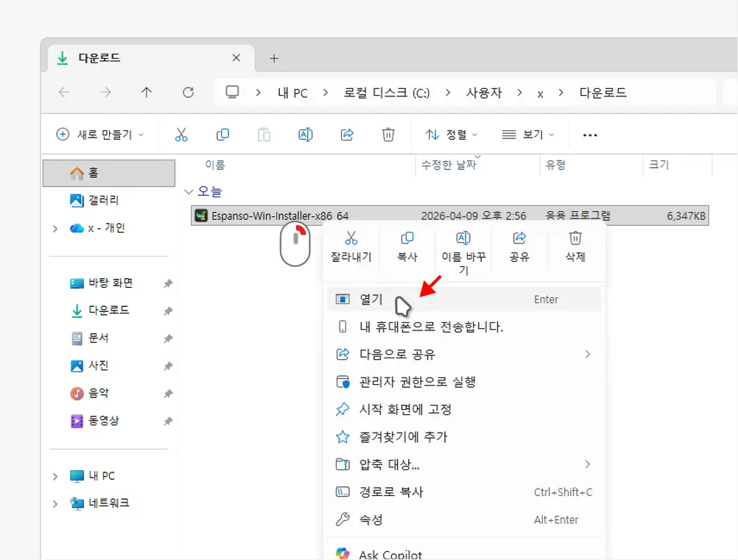Select the Rename icon in the toolbar

[x=305, y=134]
